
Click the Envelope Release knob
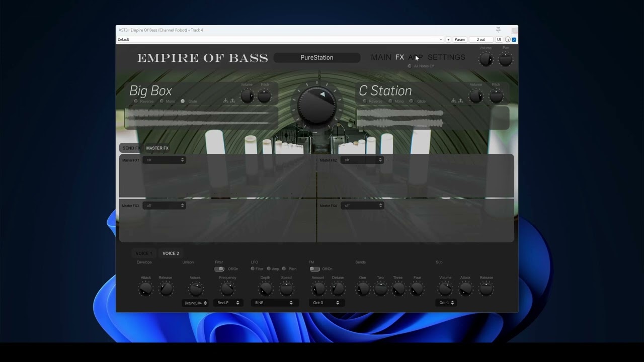coord(166,289)
